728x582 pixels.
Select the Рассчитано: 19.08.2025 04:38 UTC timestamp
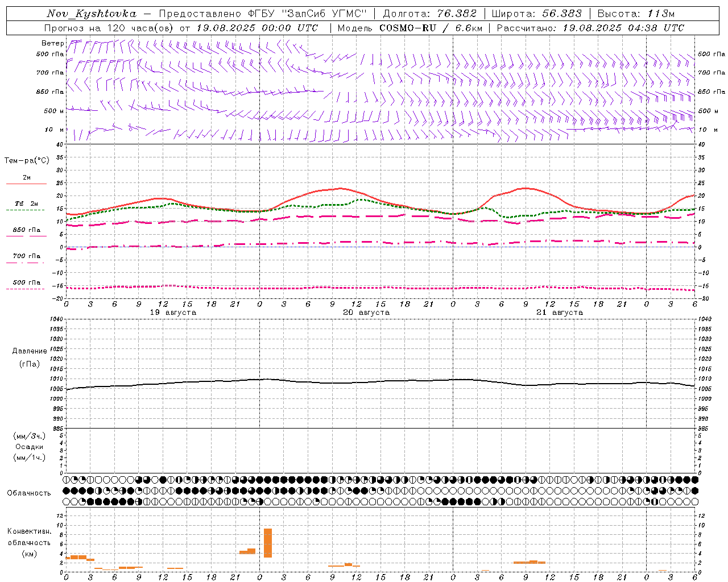pyautogui.click(x=590, y=28)
